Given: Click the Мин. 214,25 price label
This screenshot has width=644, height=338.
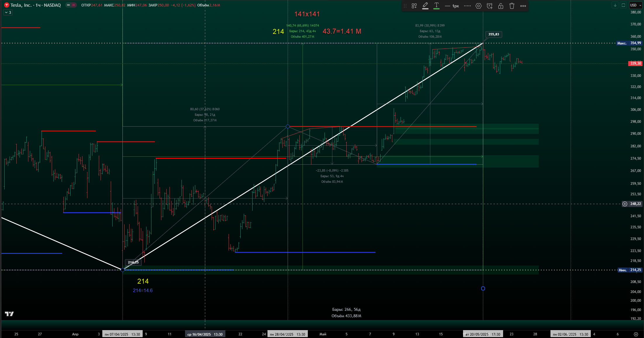Looking at the screenshot, I should 630,270.
